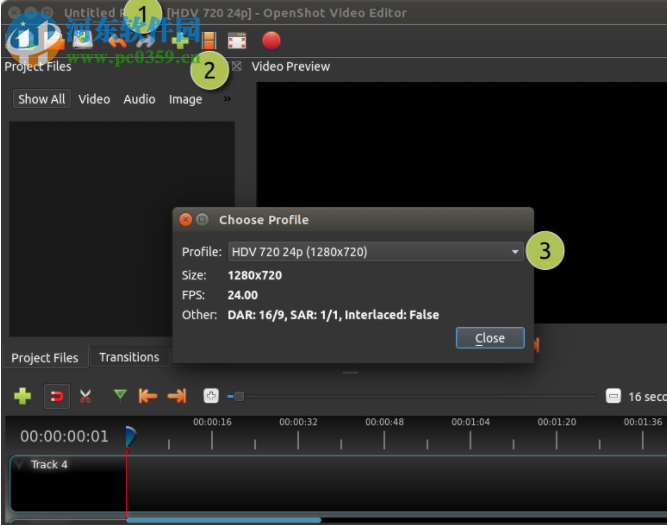Toggle timeline snapping magnet
The height and width of the screenshot is (525, 667).
(x=57, y=397)
